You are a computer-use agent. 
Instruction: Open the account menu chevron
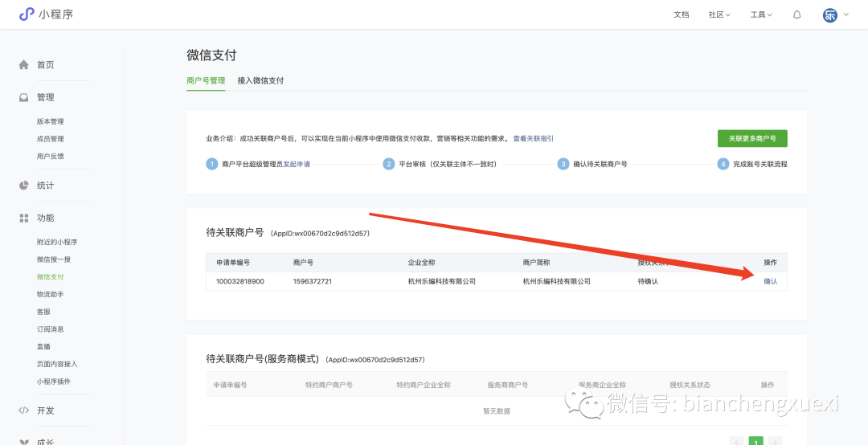[x=845, y=15]
